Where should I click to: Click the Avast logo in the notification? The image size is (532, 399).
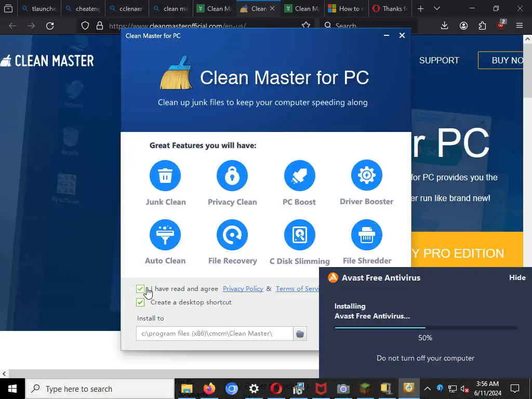tap(333, 277)
